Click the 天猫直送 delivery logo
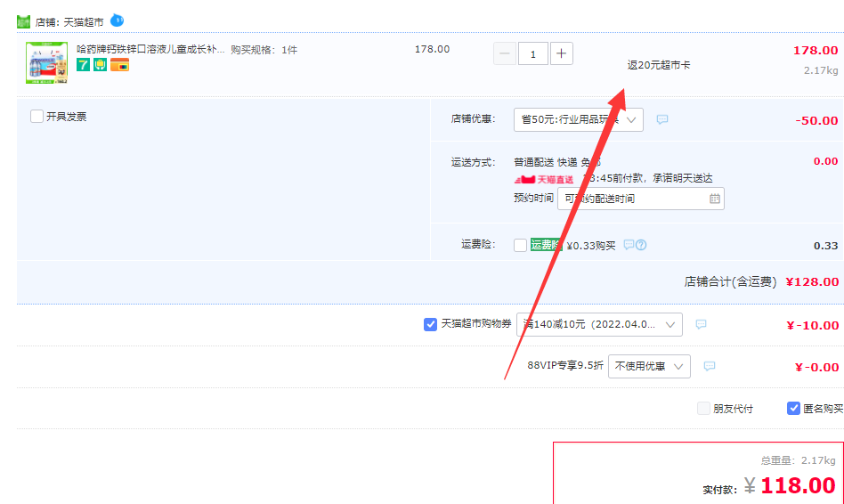 click(x=544, y=179)
